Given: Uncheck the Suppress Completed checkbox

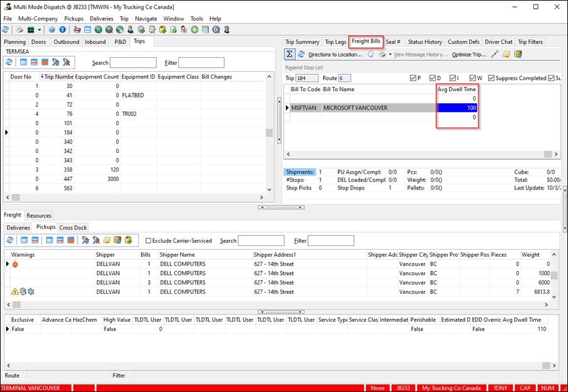Looking at the screenshot, I should [491, 78].
